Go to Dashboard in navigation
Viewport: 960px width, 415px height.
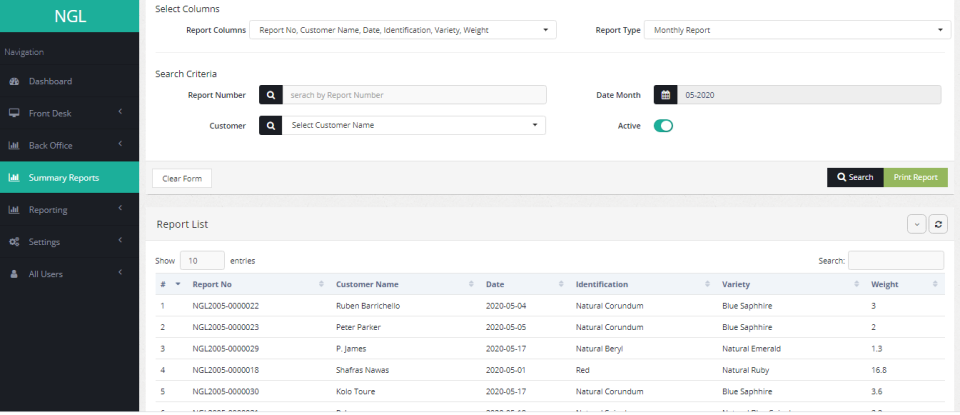[x=69, y=81]
